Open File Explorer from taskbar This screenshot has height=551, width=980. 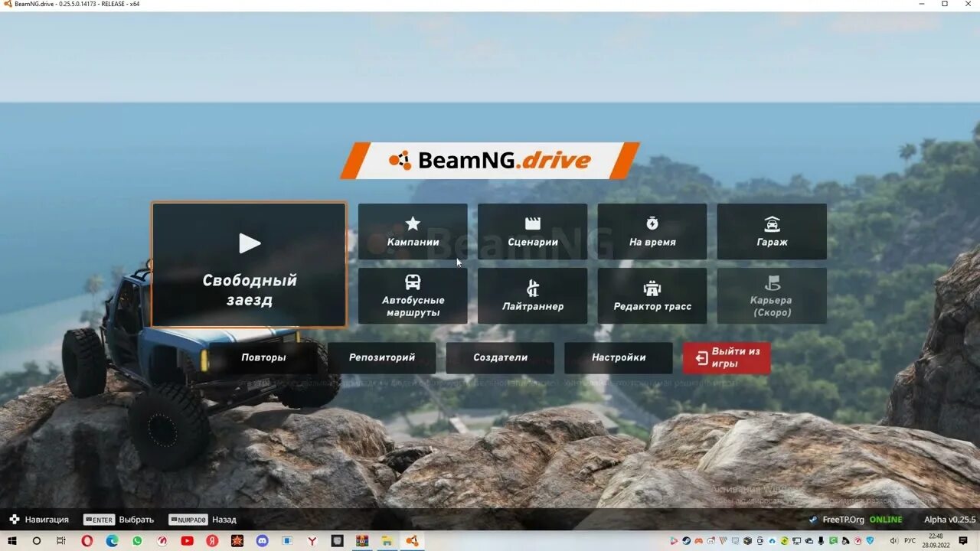(387, 541)
